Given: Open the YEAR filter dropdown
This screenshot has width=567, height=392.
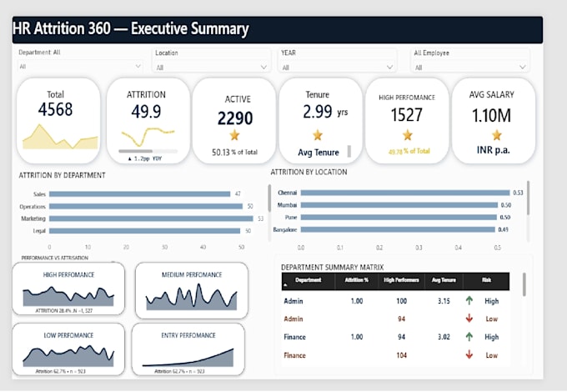Looking at the screenshot, I should click(x=389, y=68).
